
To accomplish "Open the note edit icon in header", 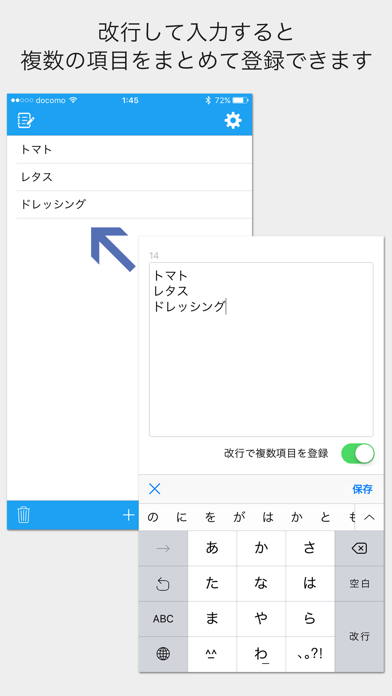I will [x=26, y=120].
